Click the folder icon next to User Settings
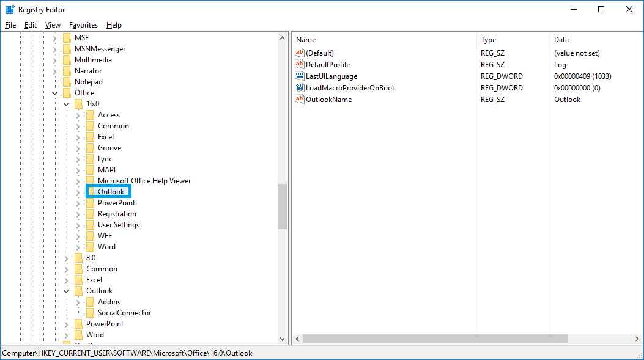Image resolution: width=644 pixels, height=360 pixels. pos(90,225)
